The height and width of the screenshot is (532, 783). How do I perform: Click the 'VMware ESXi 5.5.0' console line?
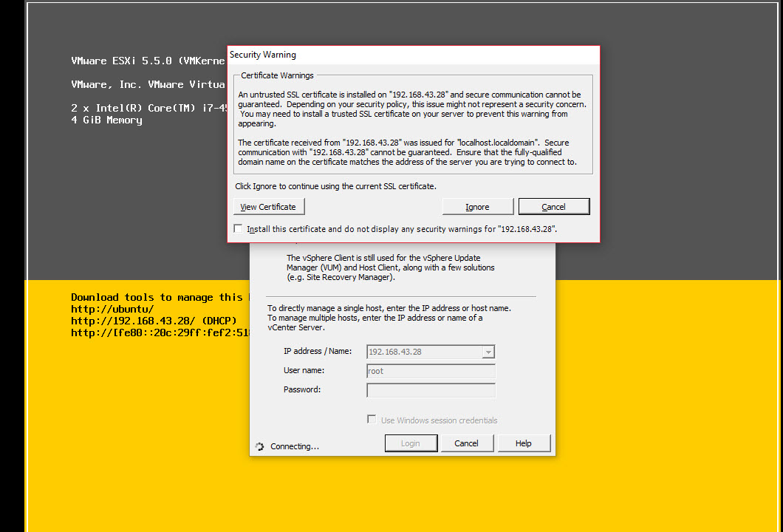pos(148,61)
